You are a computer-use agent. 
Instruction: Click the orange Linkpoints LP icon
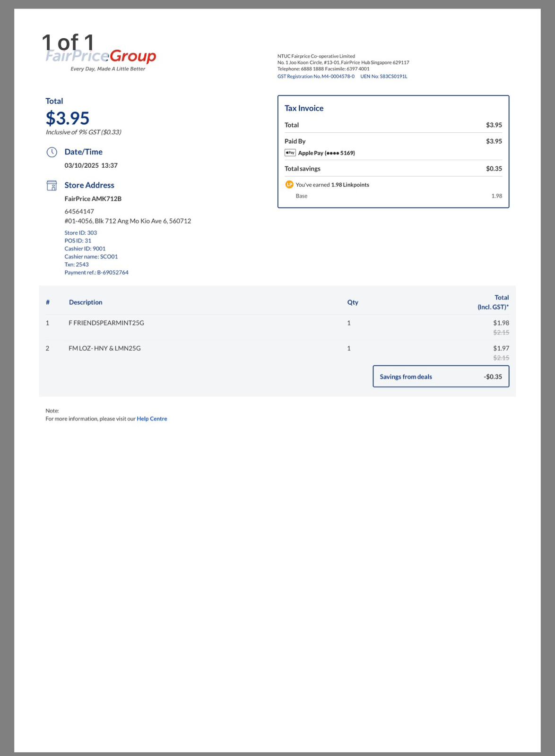(289, 184)
